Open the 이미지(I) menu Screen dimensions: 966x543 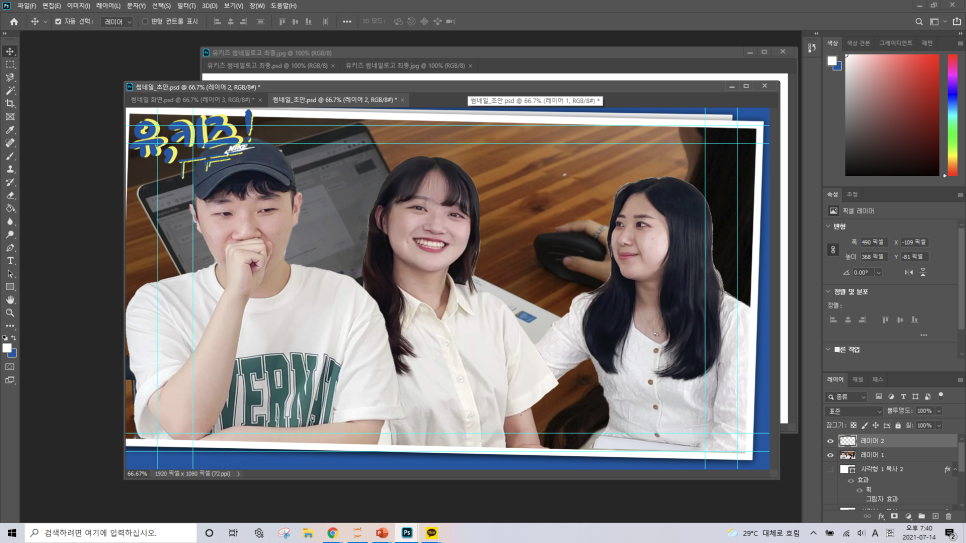click(x=78, y=6)
